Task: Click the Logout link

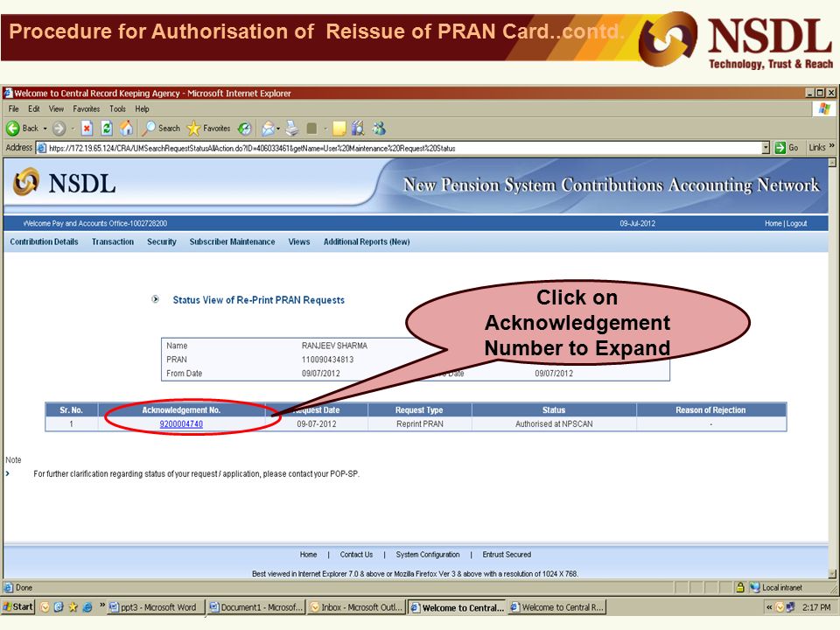Action: [796, 223]
